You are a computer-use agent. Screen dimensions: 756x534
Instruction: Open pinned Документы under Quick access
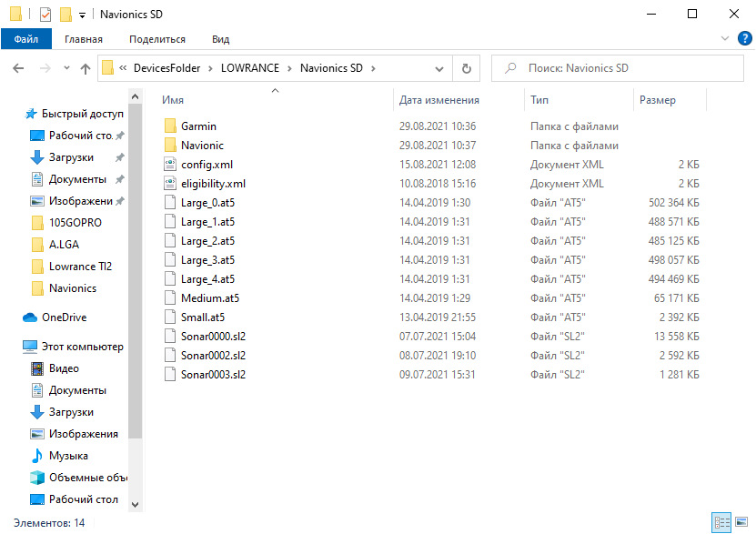pyautogui.click(x=77, y=179)
